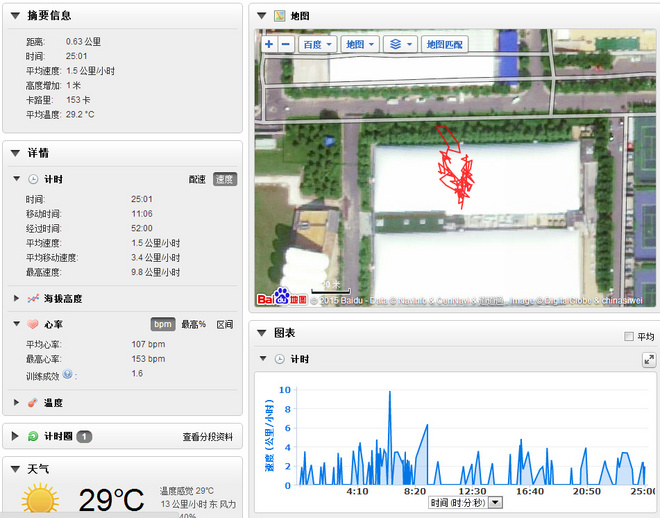Image resolution: width=660 pixels, height=518 pixels.
Task: Zoom in the map with plus button
Action: [270, 45]
